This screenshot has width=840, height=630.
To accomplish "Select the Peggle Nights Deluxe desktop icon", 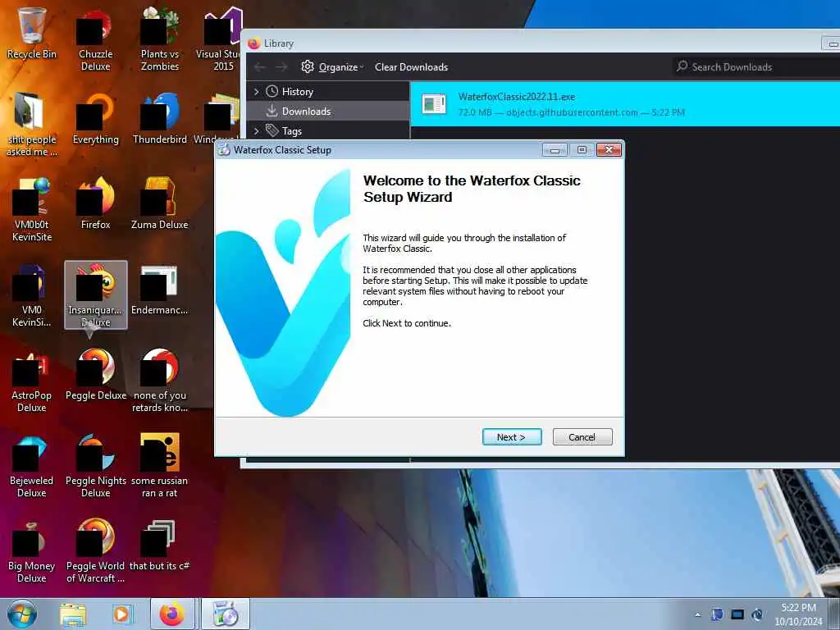I will click(x=95, y=466).
